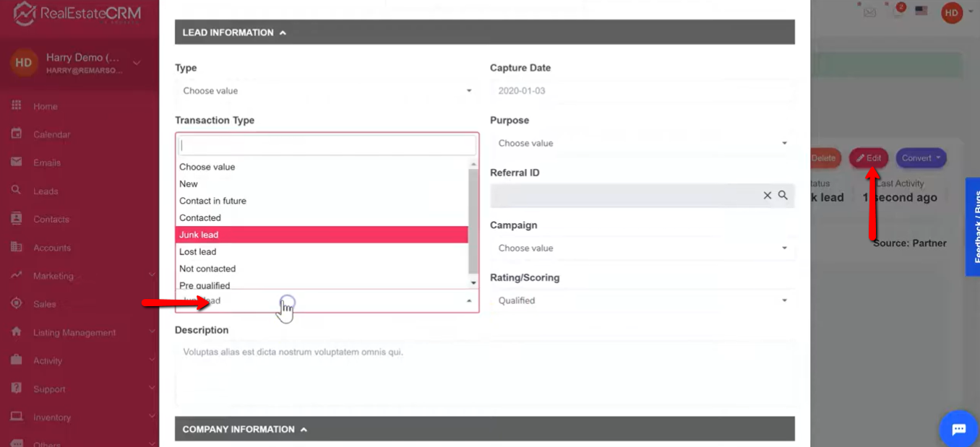Click the Convert button

point(920,158)
